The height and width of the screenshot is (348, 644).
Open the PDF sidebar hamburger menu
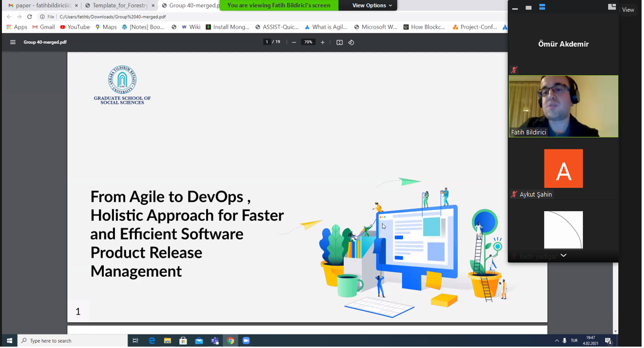point(13,42)
